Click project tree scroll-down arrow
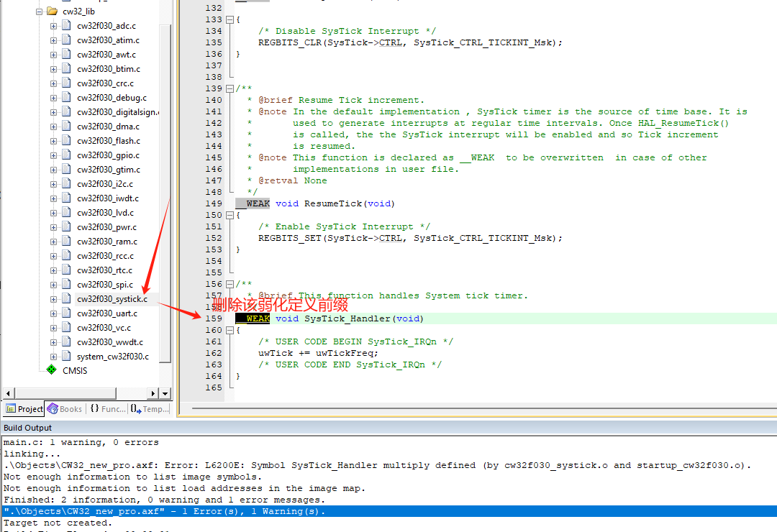The width and height of the screenshot is (777, 532). [x=165, y=393]
